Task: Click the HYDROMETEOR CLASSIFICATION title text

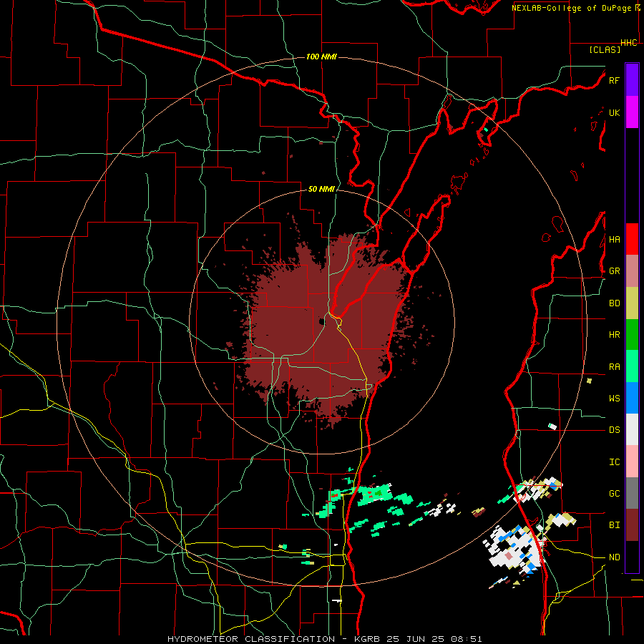Action: (x=251, y=639)
